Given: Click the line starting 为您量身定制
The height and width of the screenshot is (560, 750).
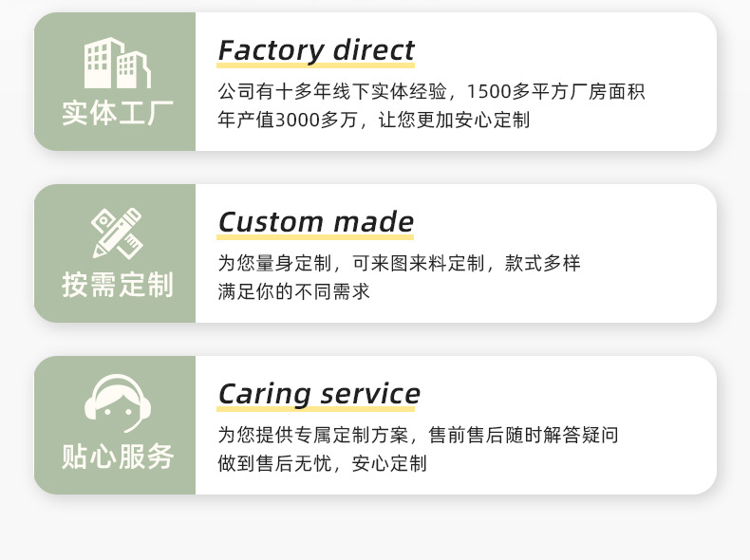Looking at the screenshot, I should click(399, 263).
